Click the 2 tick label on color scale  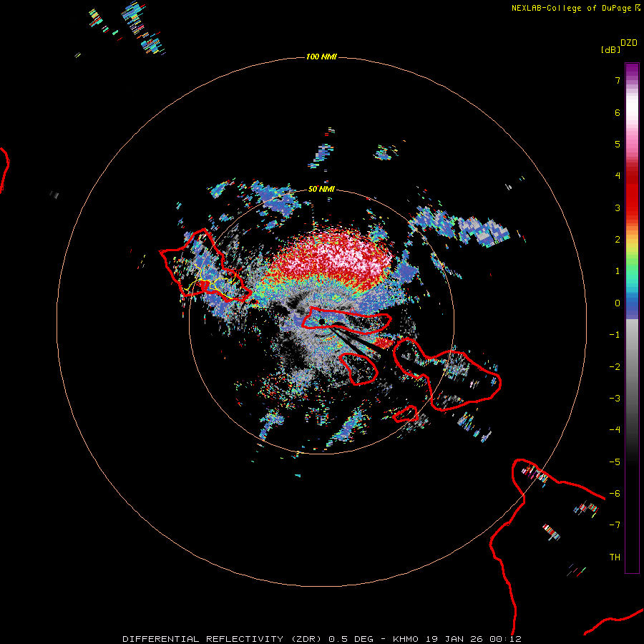618,240
